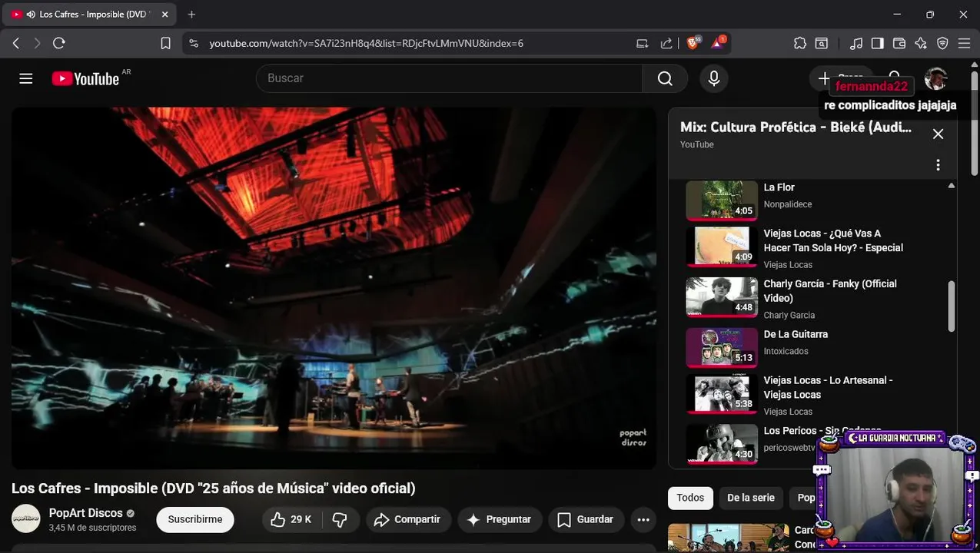Screen dimensions: 980x553
Task: Open the search tabs icon in toolbar
Action: [822, 43]
